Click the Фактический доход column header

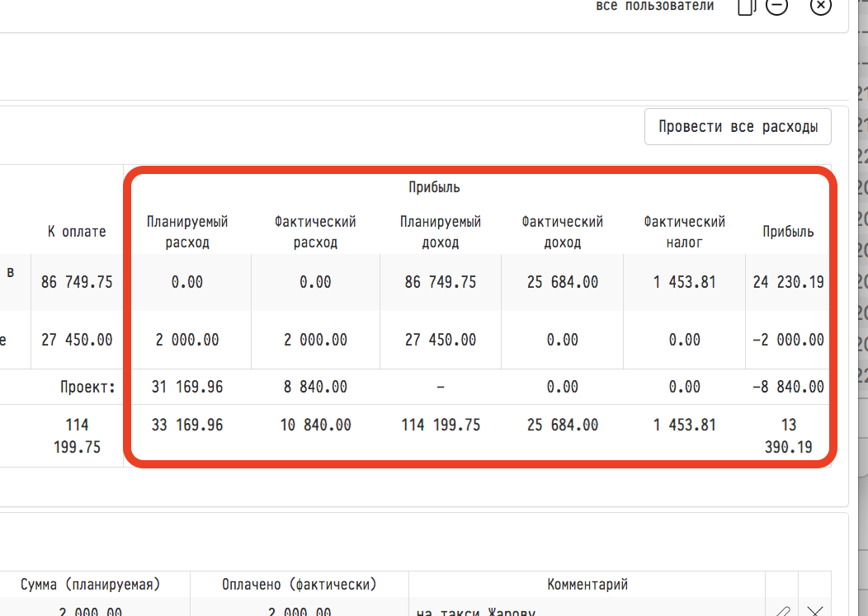coord(562,232)
